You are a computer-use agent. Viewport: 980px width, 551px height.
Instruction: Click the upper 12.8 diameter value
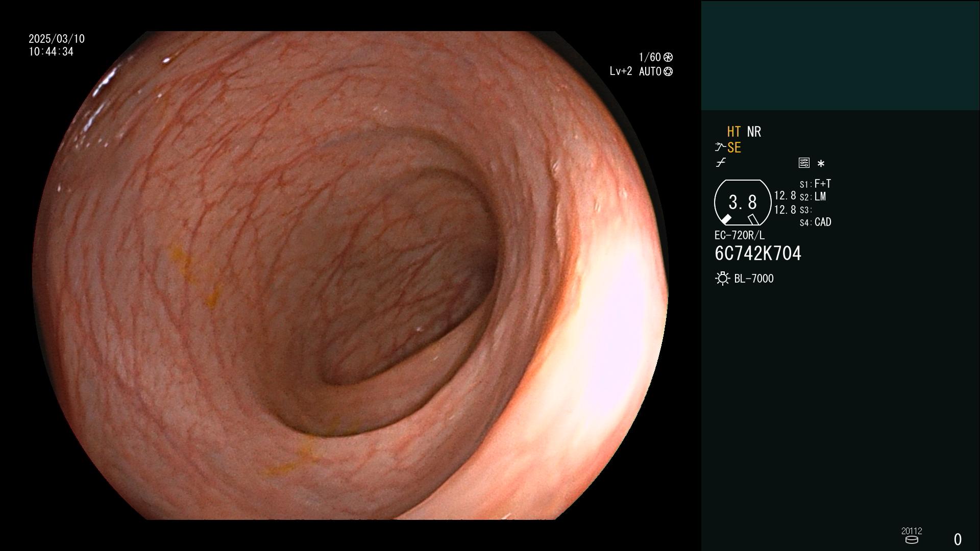785,195
